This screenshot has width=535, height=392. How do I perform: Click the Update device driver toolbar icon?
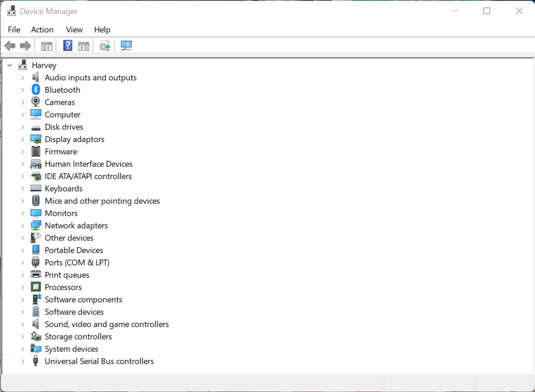[105, 45]
